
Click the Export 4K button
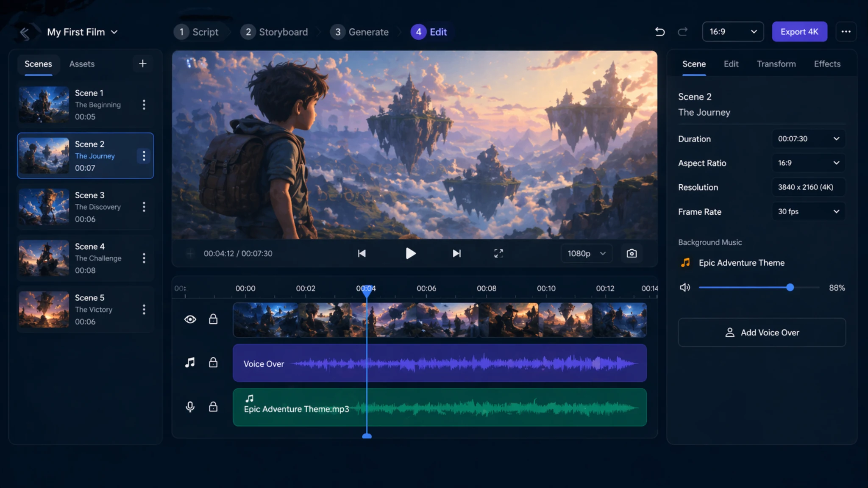[799, 32]
